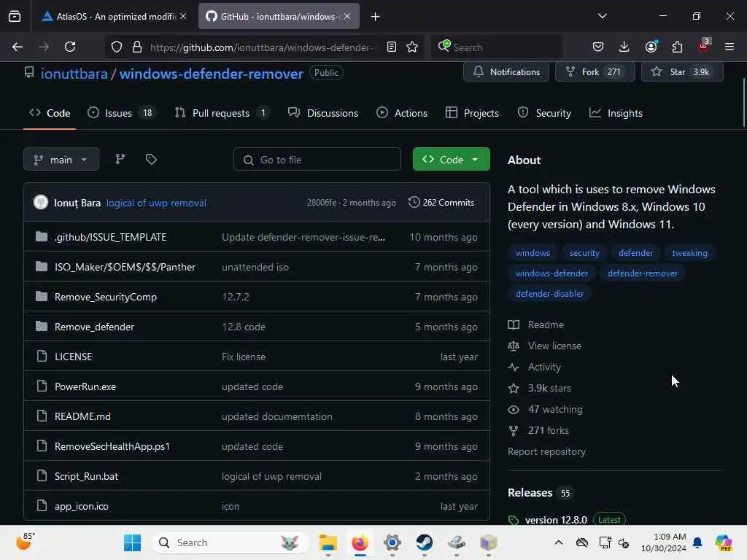Click the taskbar Search box
Screen dimensions: 747x560
coord(231,542)
